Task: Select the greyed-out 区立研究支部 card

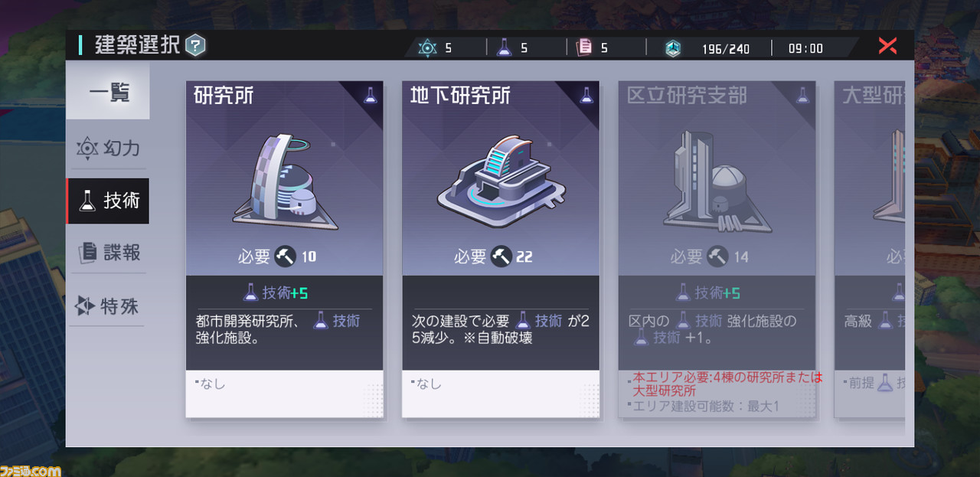Action: [x=717, y=250]
